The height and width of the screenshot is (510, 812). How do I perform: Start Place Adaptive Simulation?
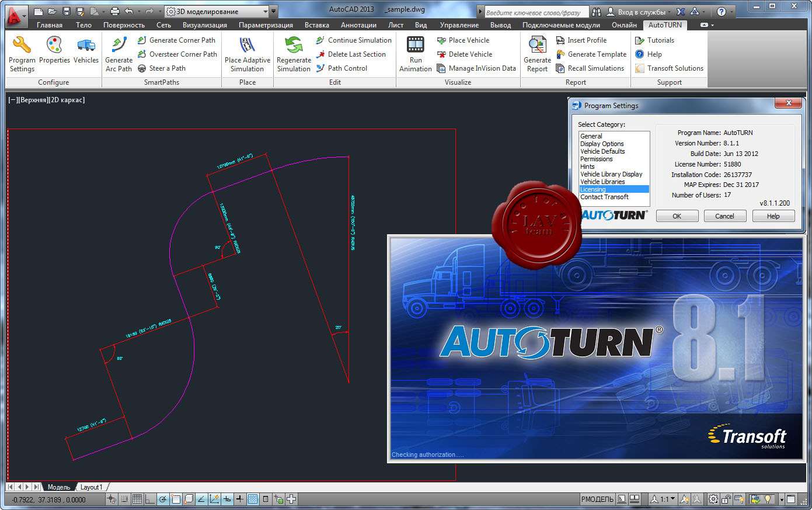pos(248,54)
